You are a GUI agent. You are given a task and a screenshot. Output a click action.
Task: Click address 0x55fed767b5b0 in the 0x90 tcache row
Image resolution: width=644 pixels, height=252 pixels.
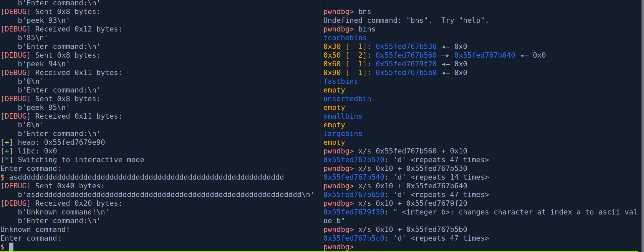(x=406, y=73)
